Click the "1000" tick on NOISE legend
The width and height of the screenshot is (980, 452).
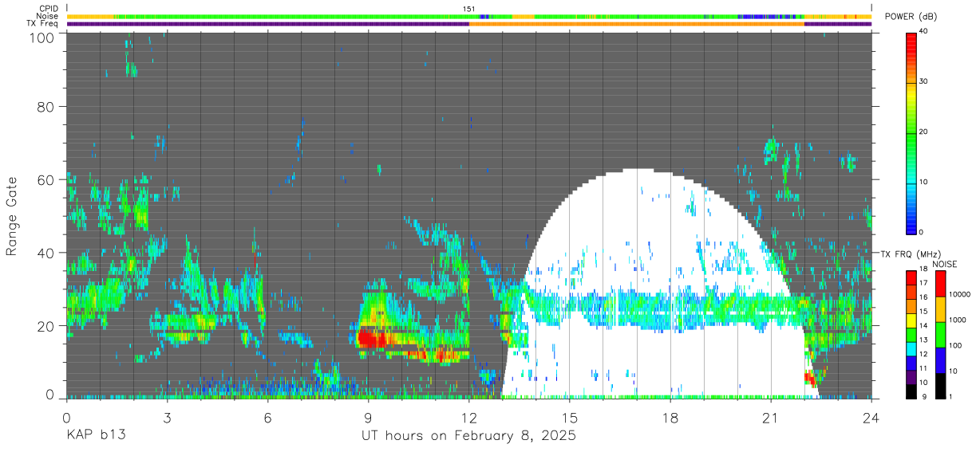pos(958,320)
